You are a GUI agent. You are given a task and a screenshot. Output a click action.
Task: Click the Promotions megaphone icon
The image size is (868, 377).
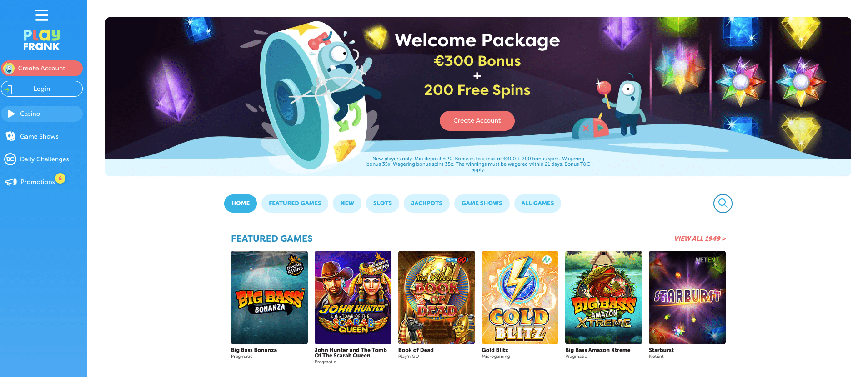pos(10,182)
